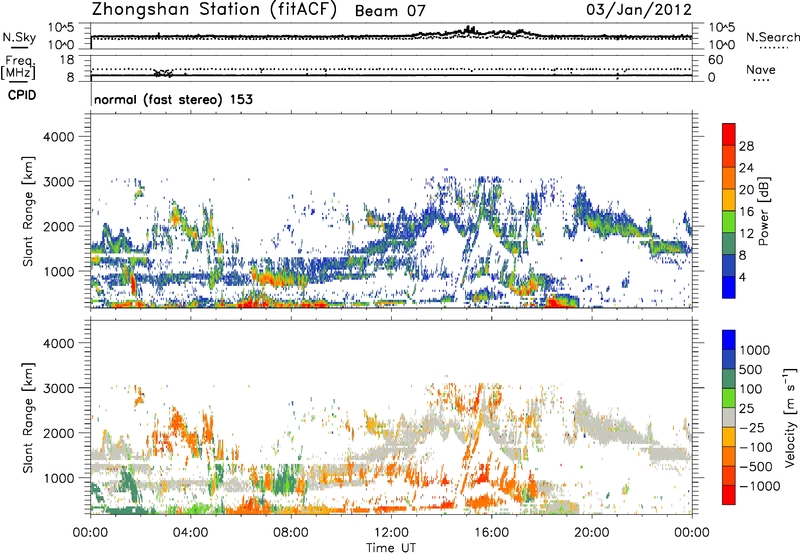The image size is (800, 554).
Task: Select the -25 label on velocity colorbar
Action: [x=752, y=428]
